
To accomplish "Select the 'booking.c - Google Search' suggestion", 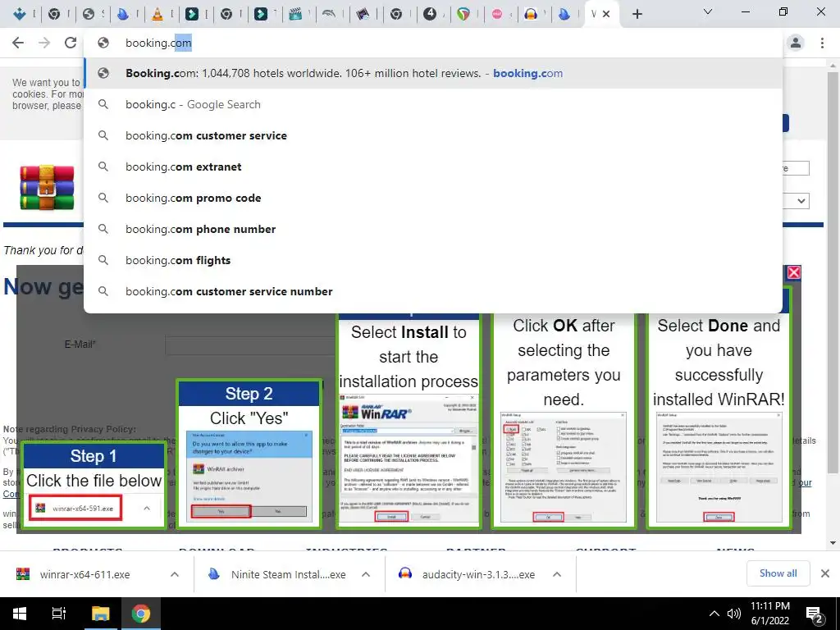I will (x=433, y=104).
